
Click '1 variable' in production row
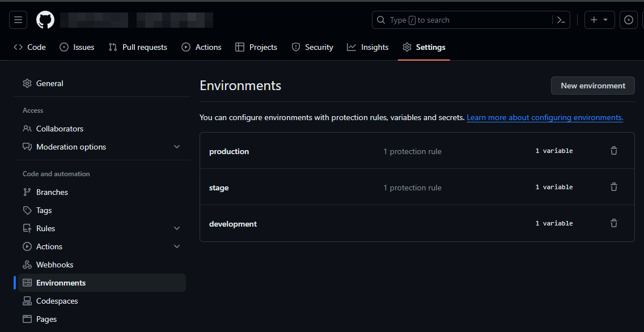pos(554,151)
